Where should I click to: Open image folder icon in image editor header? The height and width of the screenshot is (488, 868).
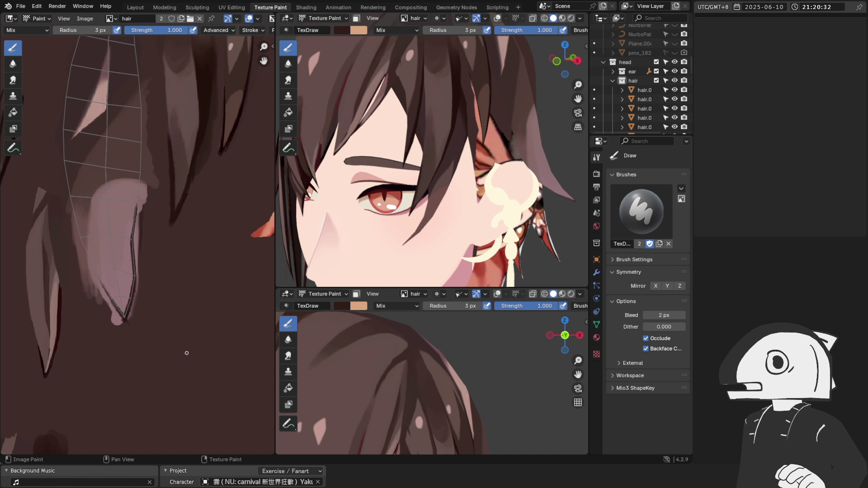pos(190,19)
